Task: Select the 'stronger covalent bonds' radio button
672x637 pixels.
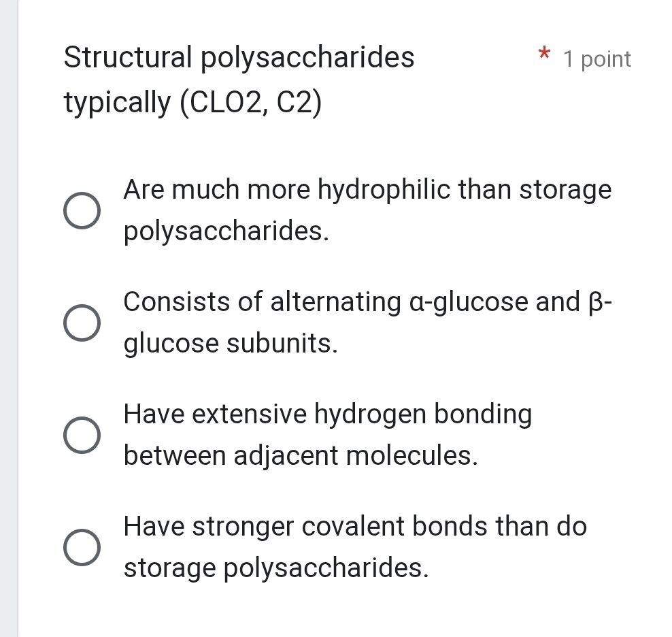Action: click(83, 546)
